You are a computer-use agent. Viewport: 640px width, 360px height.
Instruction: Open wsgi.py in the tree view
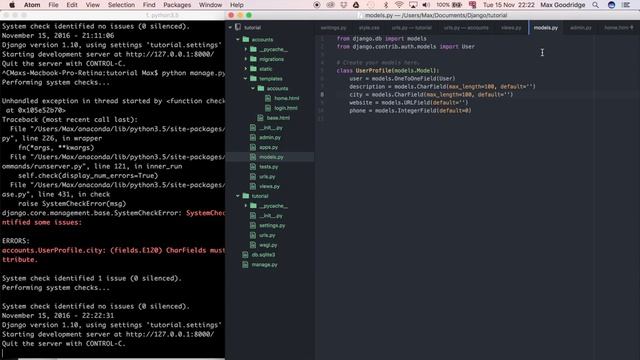[268, 245]
